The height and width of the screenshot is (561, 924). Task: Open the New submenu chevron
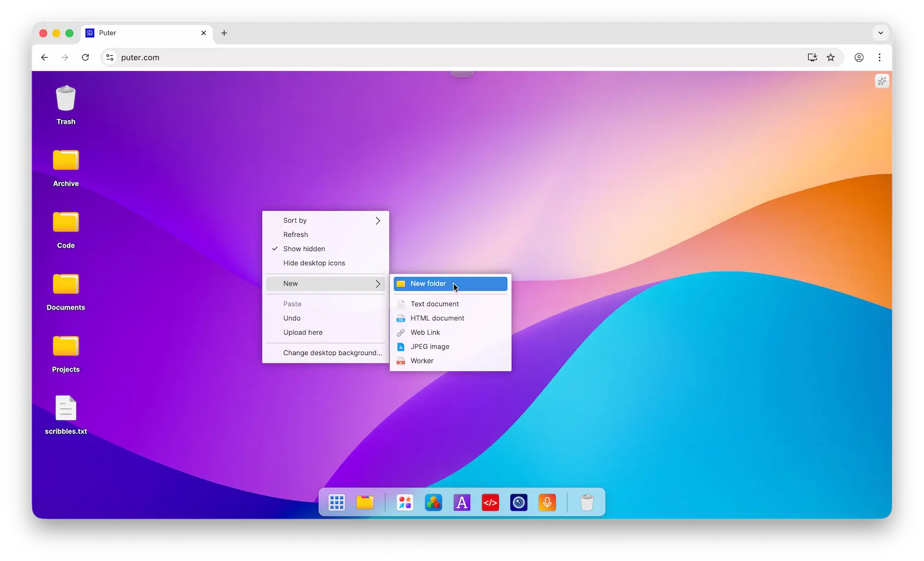377,283
